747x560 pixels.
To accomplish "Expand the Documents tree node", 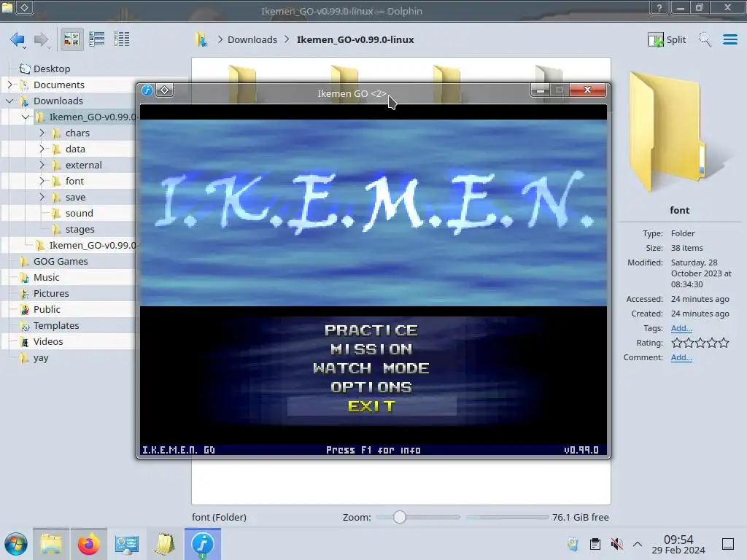I will tap(9, 85).
